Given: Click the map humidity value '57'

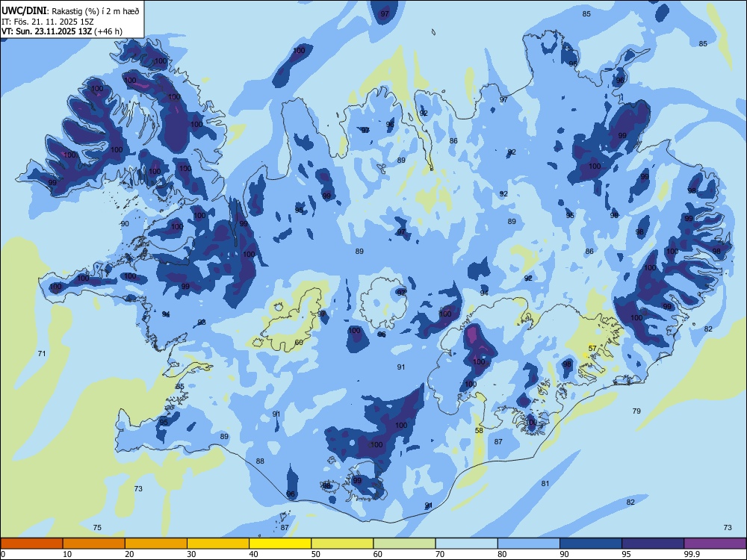Looking at the screenshot, I should tap(592, 348).
